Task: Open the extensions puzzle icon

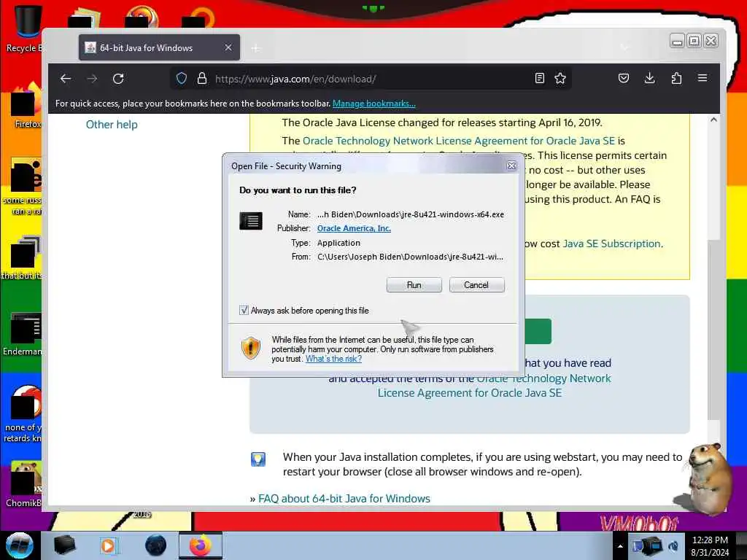Action: pos(676,78)
